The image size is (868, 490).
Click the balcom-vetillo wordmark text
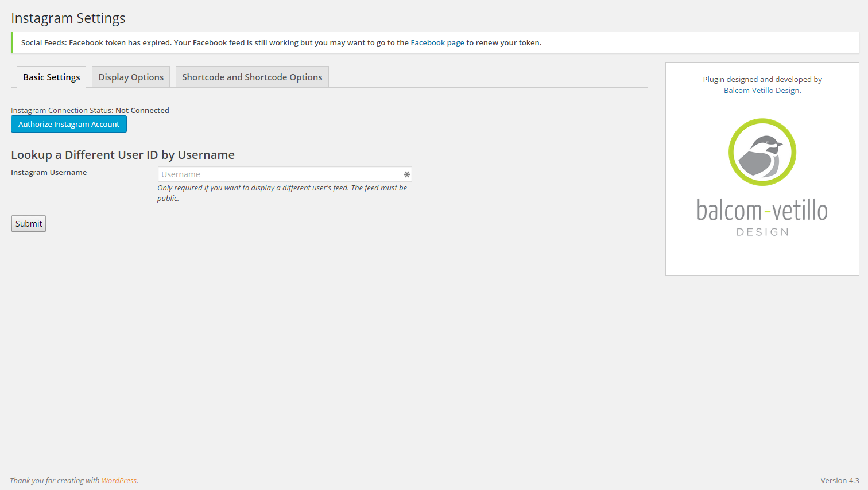pos(762,211)
